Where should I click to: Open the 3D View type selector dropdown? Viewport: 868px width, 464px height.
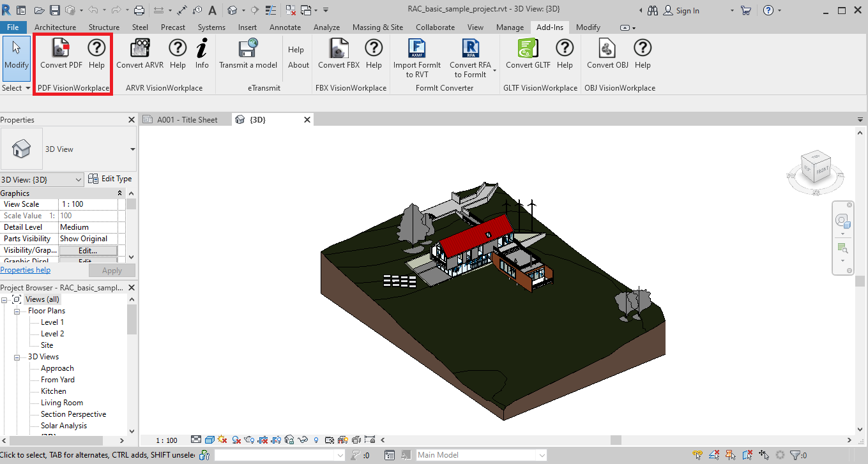coord(132,149)
